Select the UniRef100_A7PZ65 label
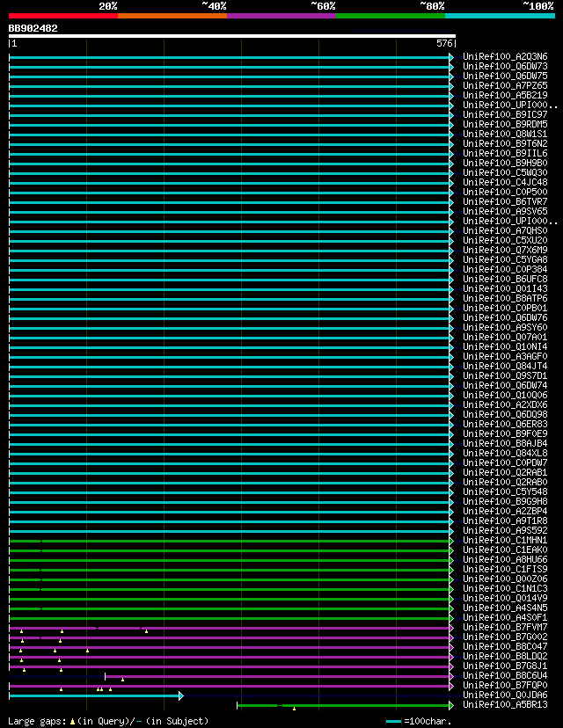The height and width of the screenshot is (728, 563). pos(505,85)
